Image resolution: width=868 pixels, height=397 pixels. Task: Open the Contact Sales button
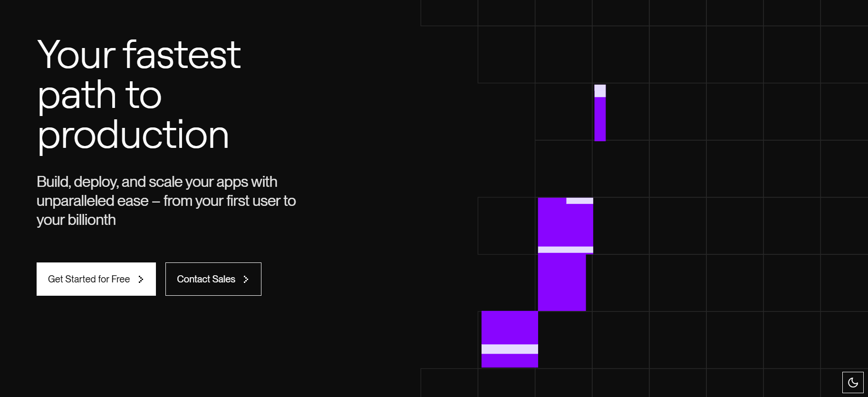tap(213, 279)
